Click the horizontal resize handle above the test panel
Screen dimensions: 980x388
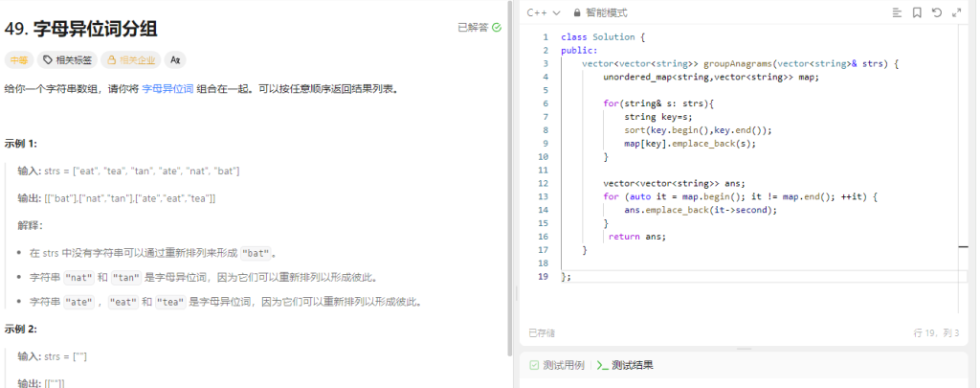click(x=745, y=350)
